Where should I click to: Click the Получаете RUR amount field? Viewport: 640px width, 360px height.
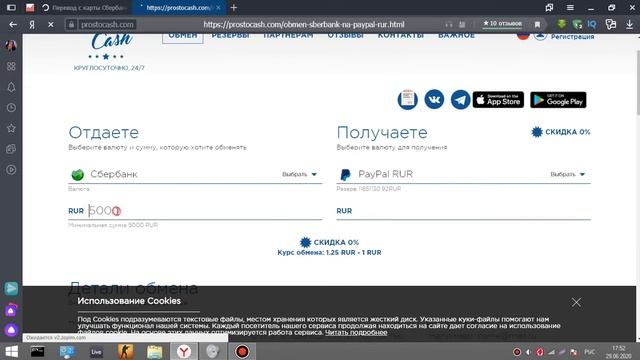(x=463, y=211)
